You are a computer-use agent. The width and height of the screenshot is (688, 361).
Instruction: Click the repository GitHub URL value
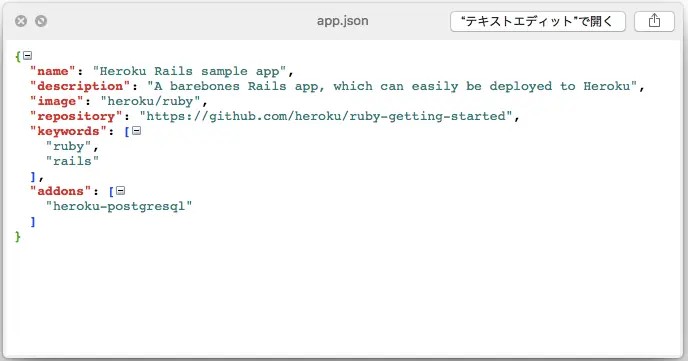326,116
